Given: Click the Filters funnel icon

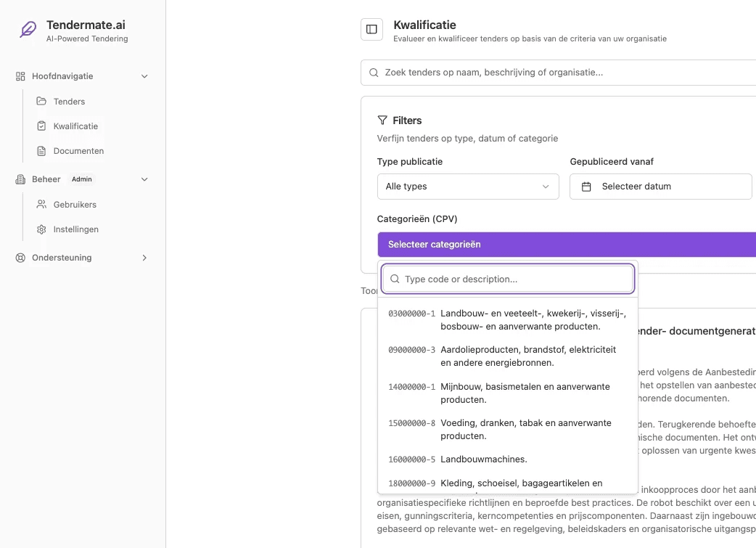Looking at the screenshot, I should (382, 120).
